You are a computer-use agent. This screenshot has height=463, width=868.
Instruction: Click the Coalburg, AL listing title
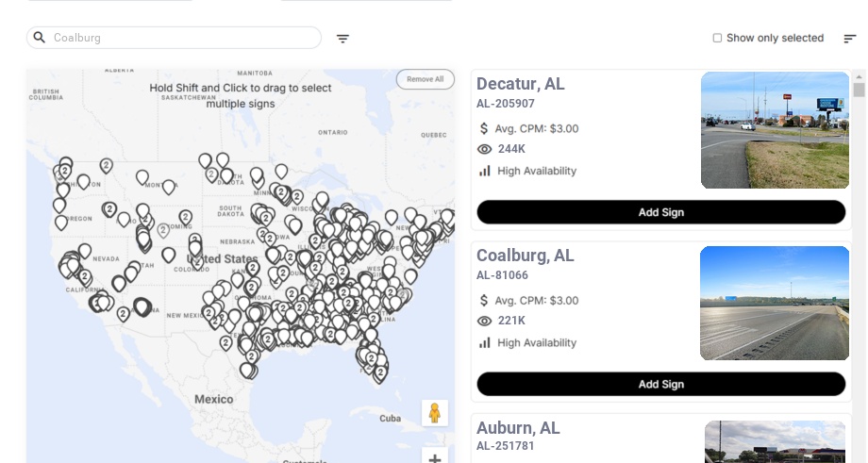pyautogui.click(x=525, y=256)
